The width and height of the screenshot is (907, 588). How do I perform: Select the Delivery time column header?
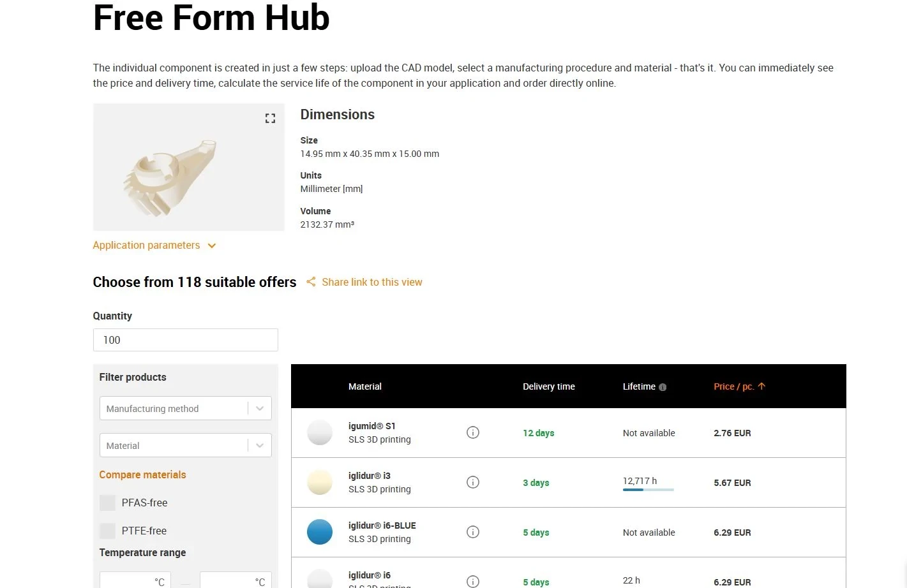(548, 386)
